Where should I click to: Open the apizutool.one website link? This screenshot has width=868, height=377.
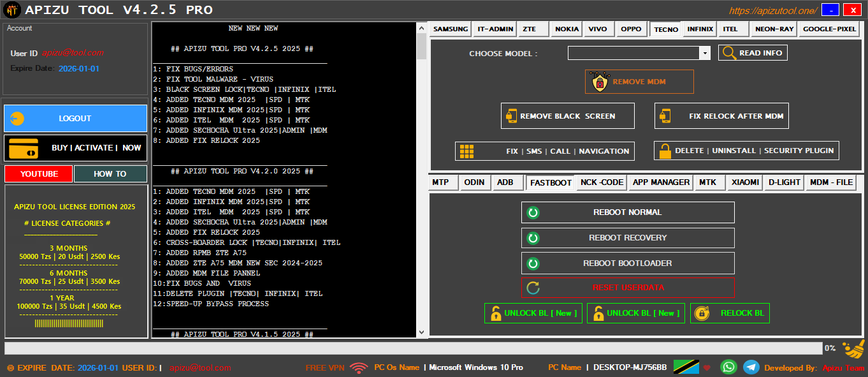[773, 10]
